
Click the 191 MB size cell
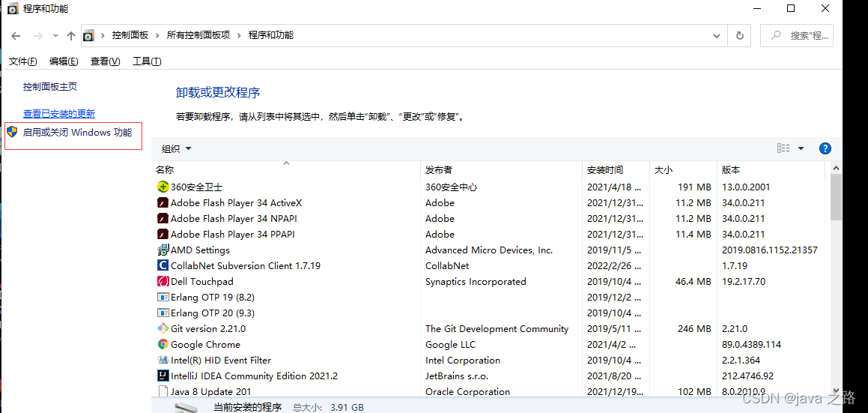[694, 187]
